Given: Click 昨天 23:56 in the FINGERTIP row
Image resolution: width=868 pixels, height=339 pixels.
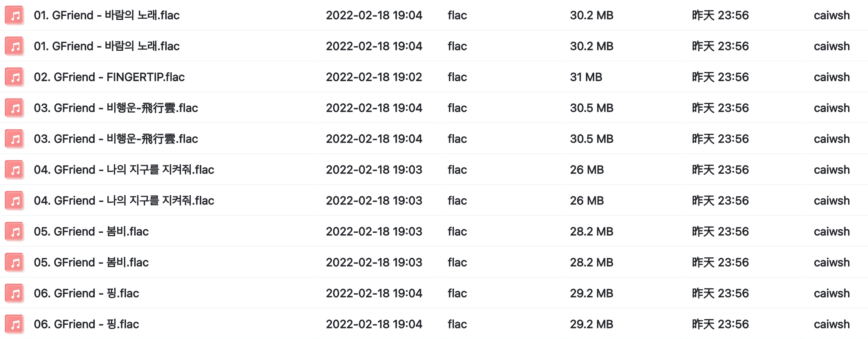Looking at the screenshot, I should click(720, 77).
